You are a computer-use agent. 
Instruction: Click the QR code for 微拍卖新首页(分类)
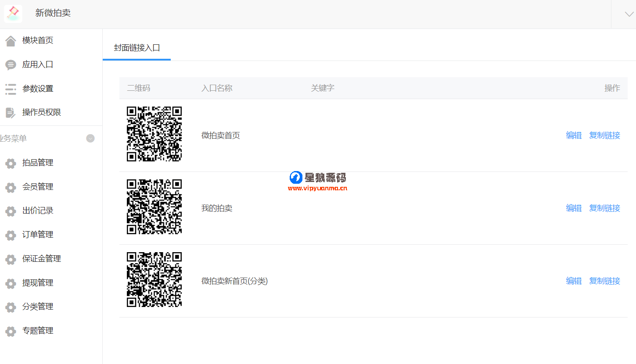(155, 280)
